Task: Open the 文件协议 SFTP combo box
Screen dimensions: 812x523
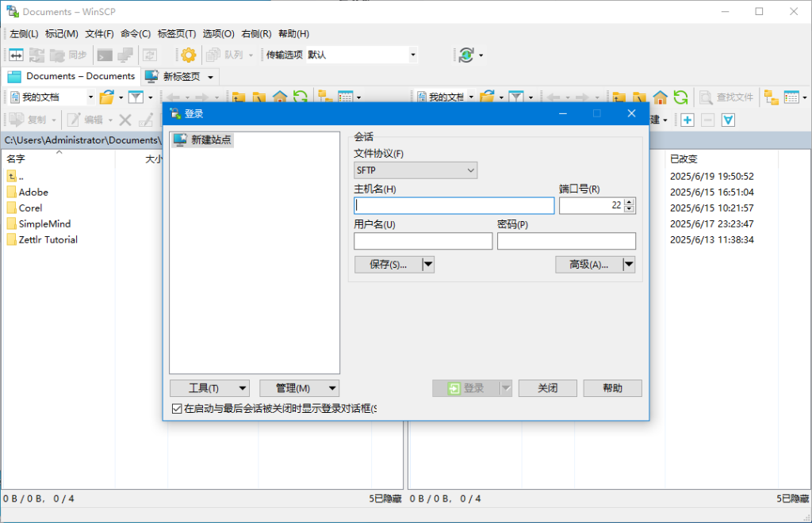Action: [x=416, y=170]
